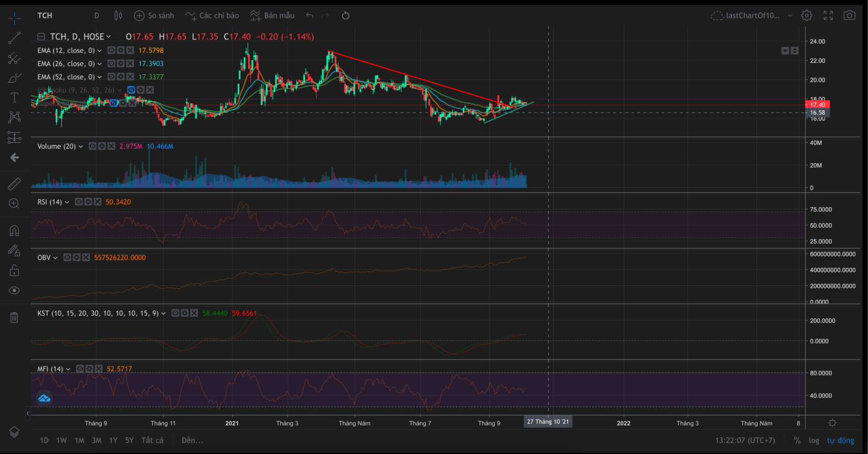Expand the Volume (20) indicator menu
The height and width of the screenshot is (454, 868).
[81, 147]
